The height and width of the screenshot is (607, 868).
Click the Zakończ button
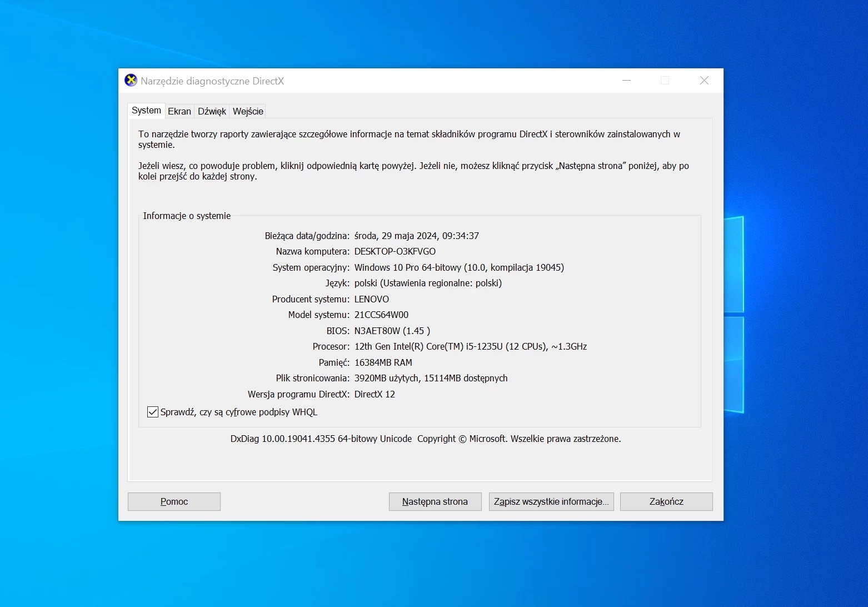666,501
